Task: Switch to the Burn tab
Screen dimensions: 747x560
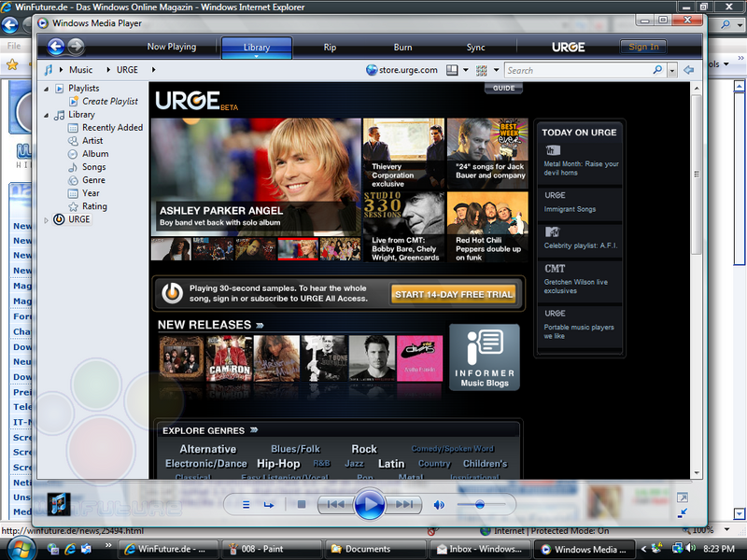Action: (x=402, y=48)
